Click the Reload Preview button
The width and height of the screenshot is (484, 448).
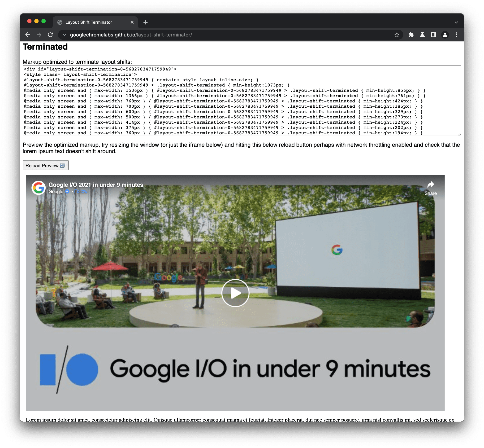coord(46,165)
